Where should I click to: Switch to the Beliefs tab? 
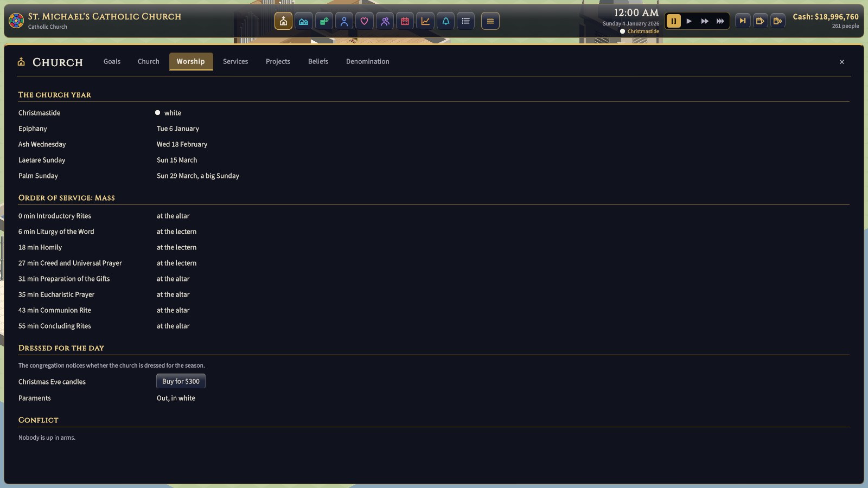pos(318,62)
